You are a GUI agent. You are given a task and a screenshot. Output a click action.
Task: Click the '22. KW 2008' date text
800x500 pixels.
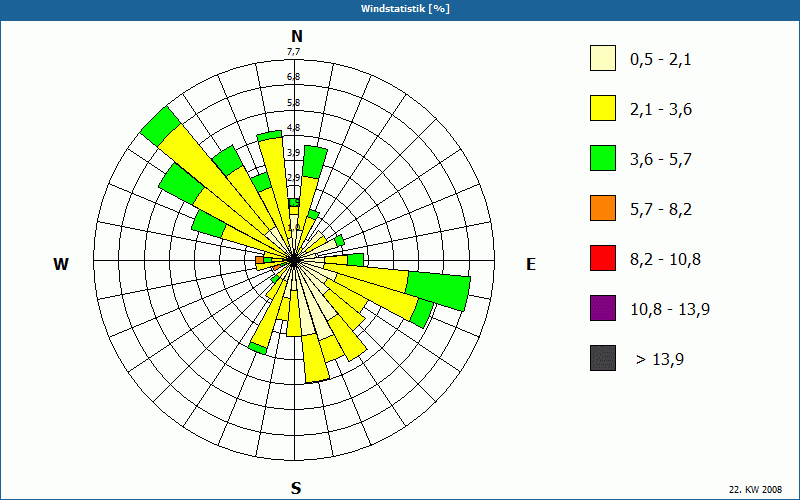[x=755, y=489]
